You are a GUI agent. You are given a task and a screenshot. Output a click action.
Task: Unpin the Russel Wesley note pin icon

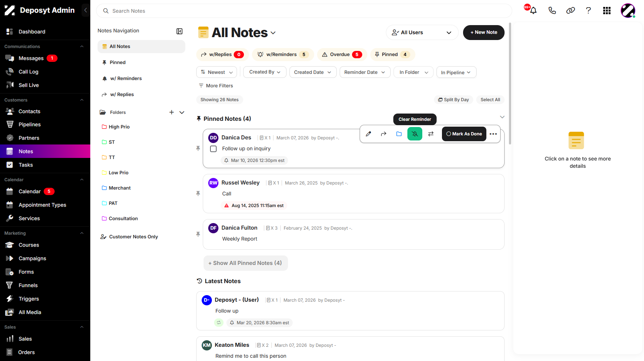198,194
